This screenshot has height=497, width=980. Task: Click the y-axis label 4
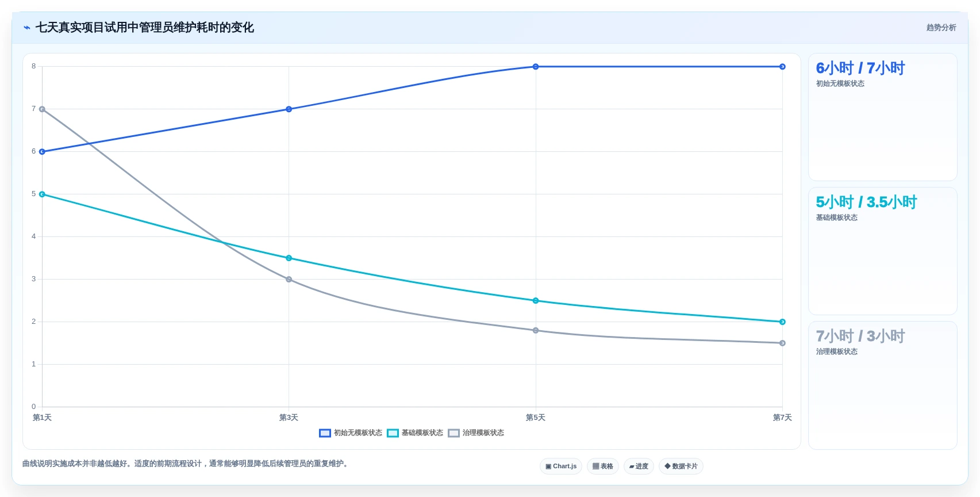click(x=34, y=236)
